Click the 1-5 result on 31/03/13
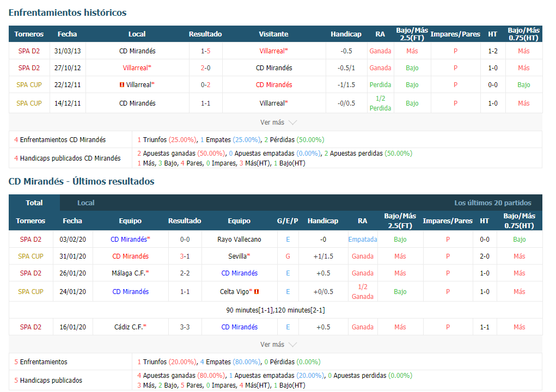The width and height of the screenshot is (556, 392). (x=206, y=51)
